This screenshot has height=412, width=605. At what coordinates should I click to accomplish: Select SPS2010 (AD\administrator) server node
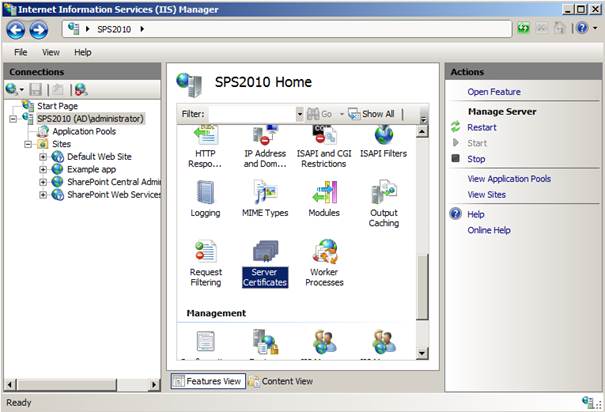pos(90,119)
